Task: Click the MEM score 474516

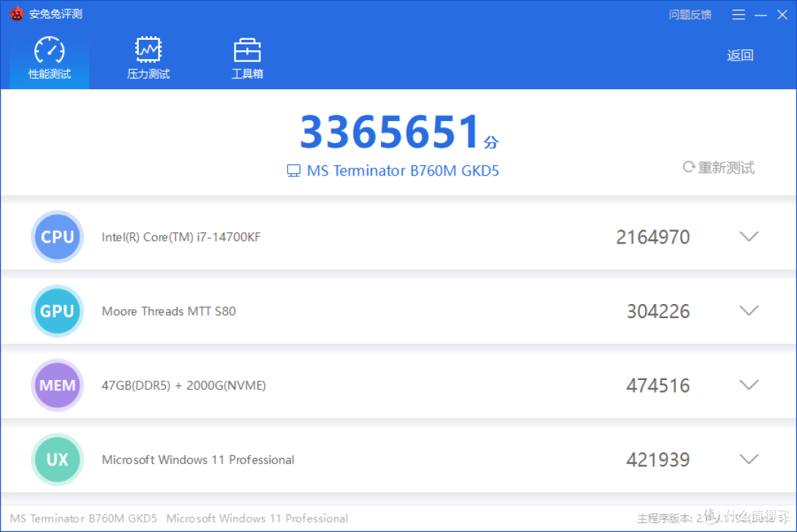Action: [x=658, y=386]
